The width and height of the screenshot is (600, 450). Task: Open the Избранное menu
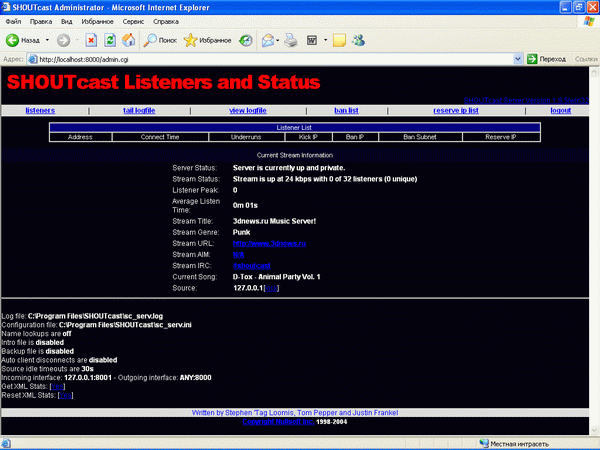(98, 21)
